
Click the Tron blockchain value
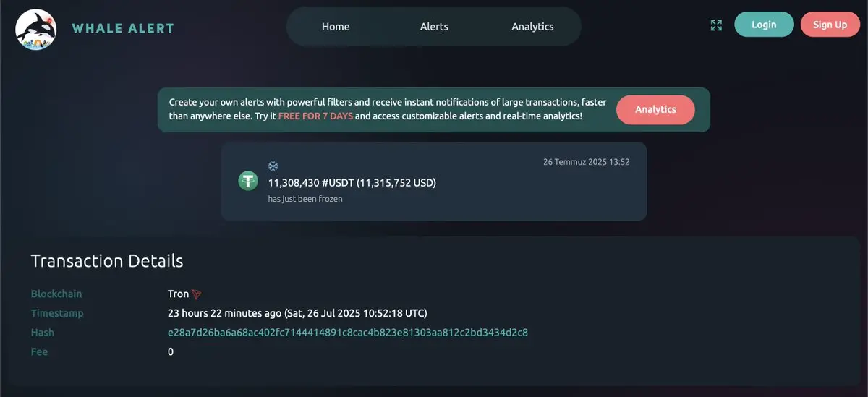[178, 294]
